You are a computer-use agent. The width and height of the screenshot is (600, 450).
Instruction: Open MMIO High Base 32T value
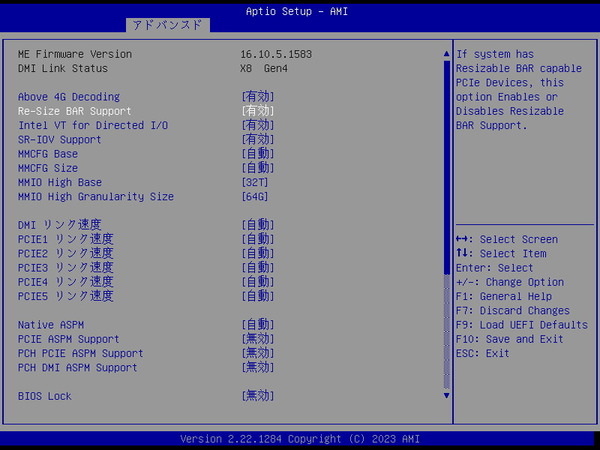click(255, 182)
